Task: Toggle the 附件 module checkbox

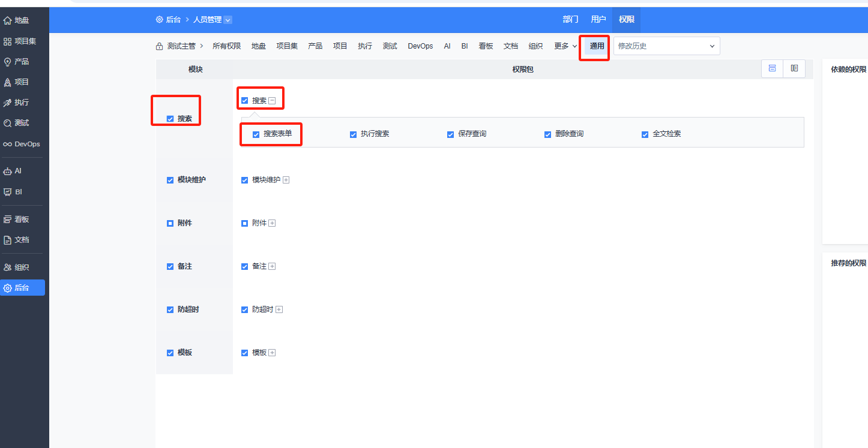Action: 170,223
